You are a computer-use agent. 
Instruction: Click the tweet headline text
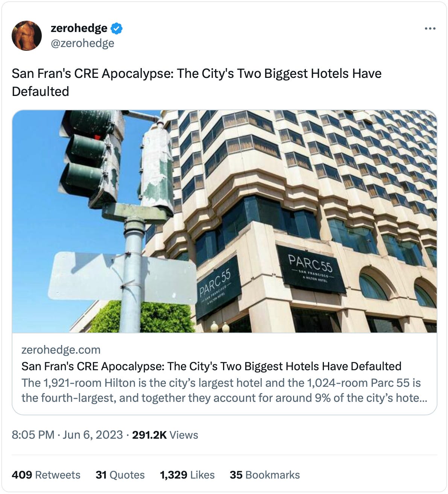tap(197, 82)
